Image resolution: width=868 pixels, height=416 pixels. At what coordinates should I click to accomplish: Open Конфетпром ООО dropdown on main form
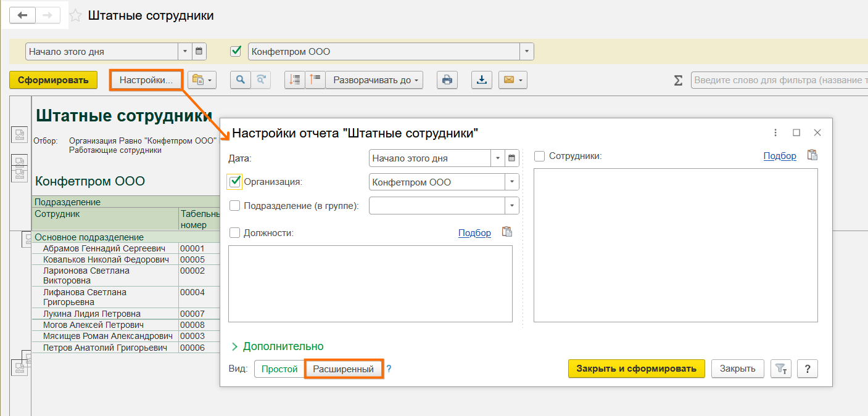click(527, 52)
